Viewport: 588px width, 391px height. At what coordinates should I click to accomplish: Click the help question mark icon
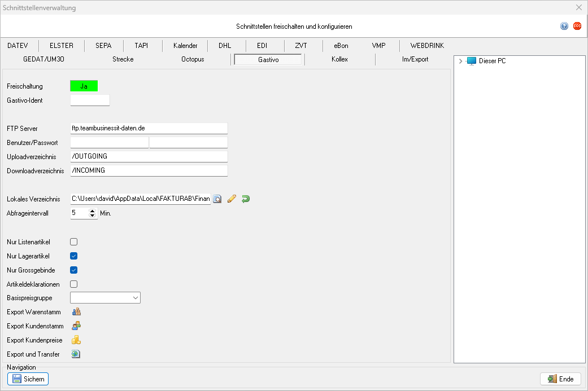[x=564, y=27]
